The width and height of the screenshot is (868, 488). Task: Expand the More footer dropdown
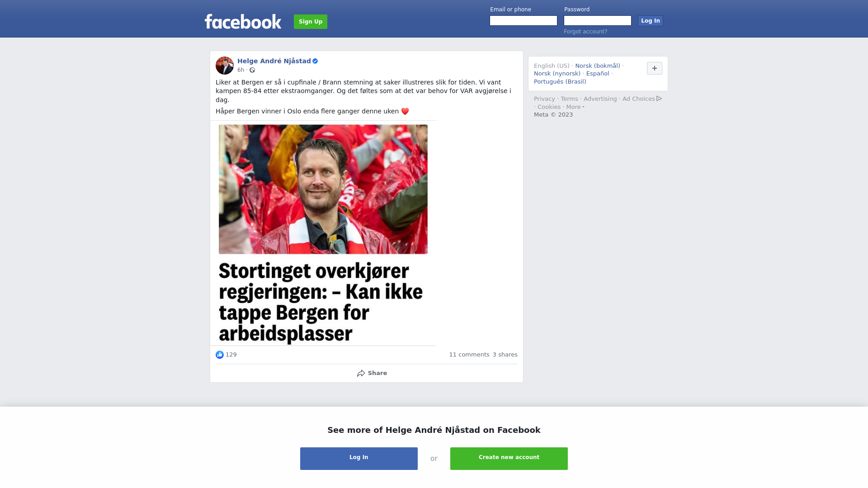[575, 107]
